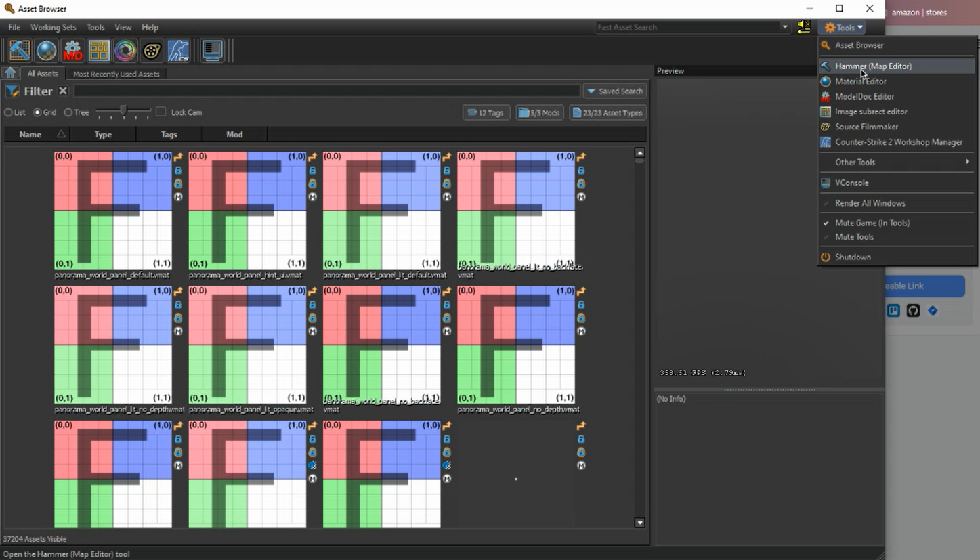980x560 pixels.
Task: Collapse the orange gear Tools dropdown button
Action: click(843, 28)
